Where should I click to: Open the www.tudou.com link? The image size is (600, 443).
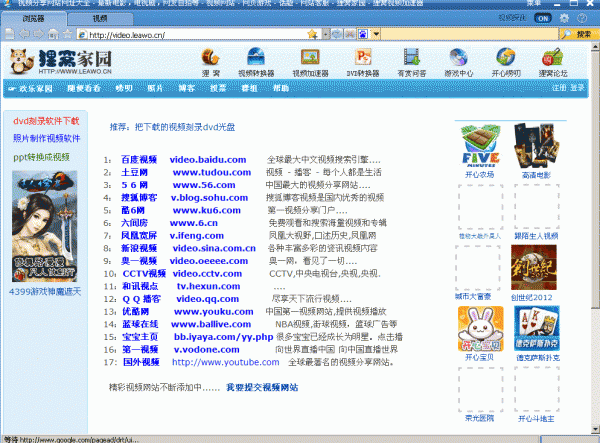pyautogui.click(x=212, y=172)
